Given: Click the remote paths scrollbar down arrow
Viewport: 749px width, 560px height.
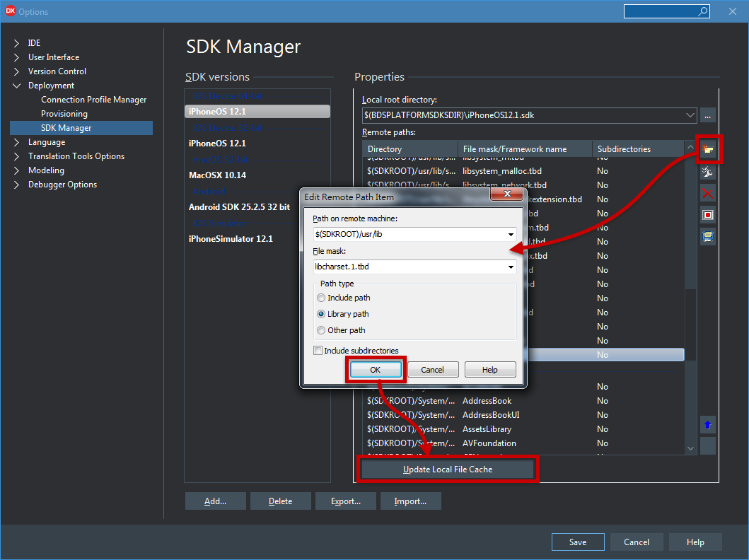Looking at the screenshot, I should click(x=690, y=448).
